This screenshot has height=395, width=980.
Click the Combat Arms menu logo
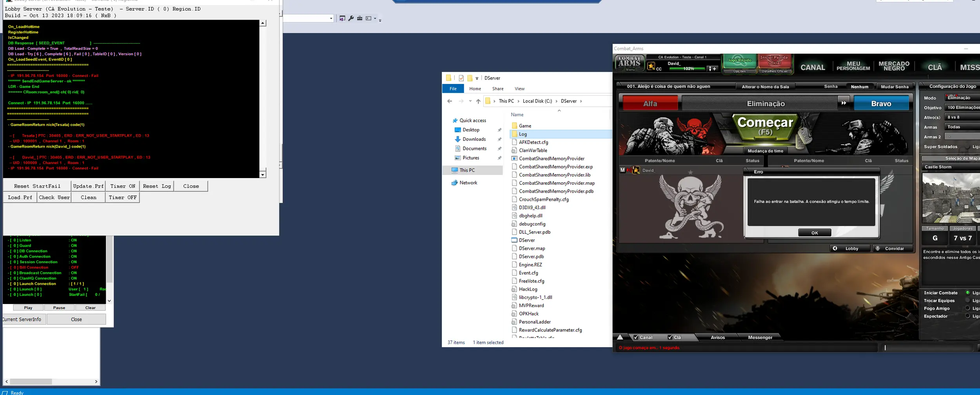coord(630,63)
